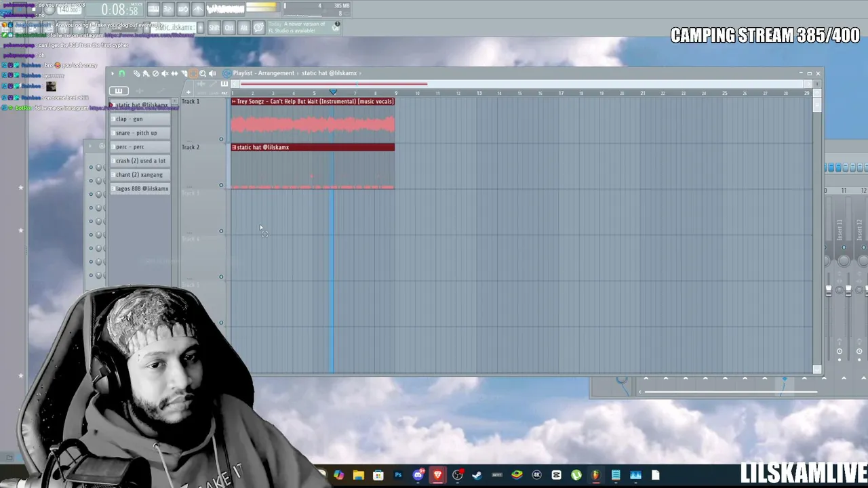Select the Delete tool in playlist toolbar
Image resolution: width=868 pixels, height=488 pixels.
pos(155,73)
